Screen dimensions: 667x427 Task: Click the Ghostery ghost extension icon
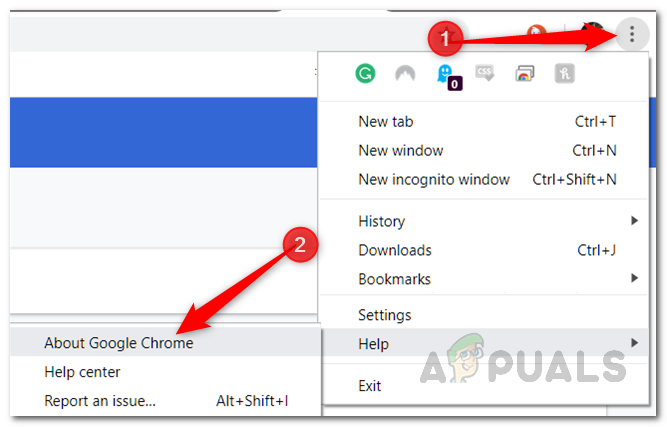click(448, 77)
